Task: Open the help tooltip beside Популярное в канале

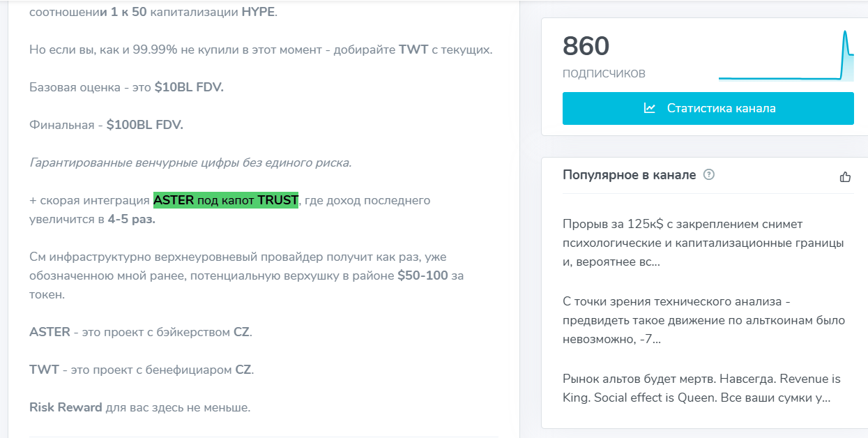Action: [708, 174]
